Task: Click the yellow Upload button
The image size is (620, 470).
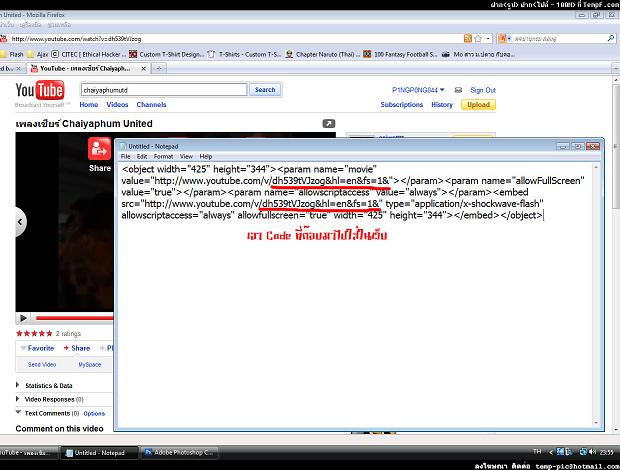Action: click(478, 105)
